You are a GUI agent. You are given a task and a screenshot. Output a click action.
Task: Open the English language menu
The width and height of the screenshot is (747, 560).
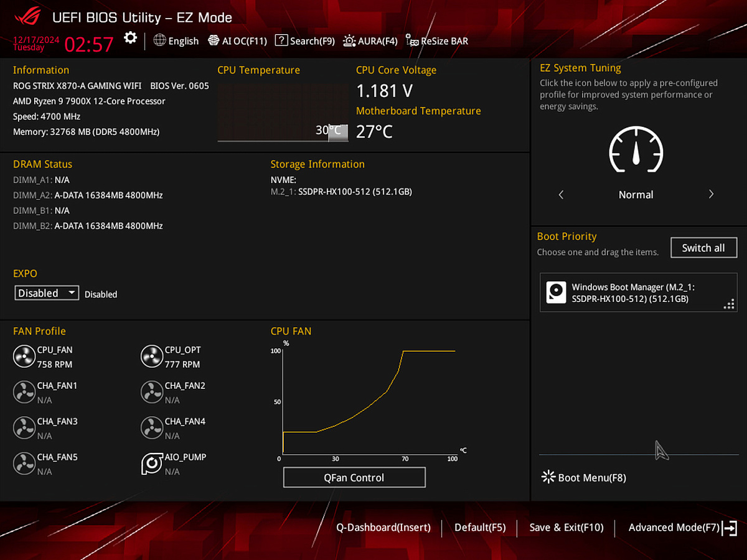tap(176, 41)
